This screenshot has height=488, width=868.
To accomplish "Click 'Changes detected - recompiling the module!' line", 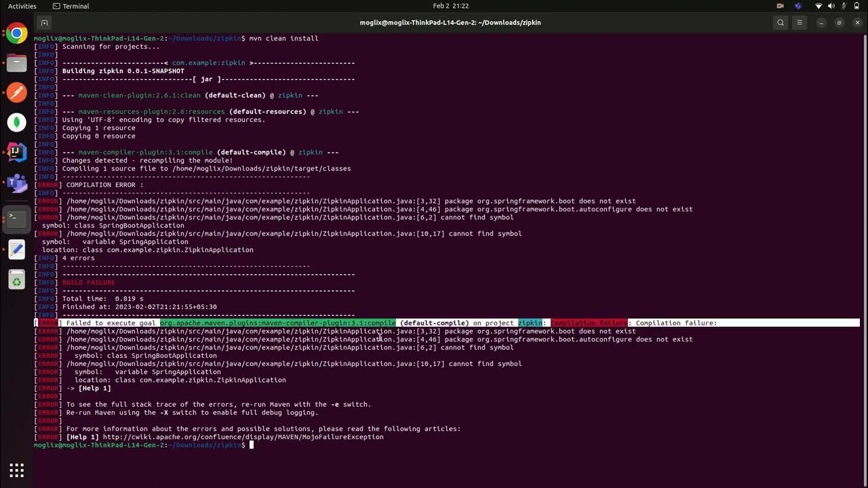I will 147,161.
